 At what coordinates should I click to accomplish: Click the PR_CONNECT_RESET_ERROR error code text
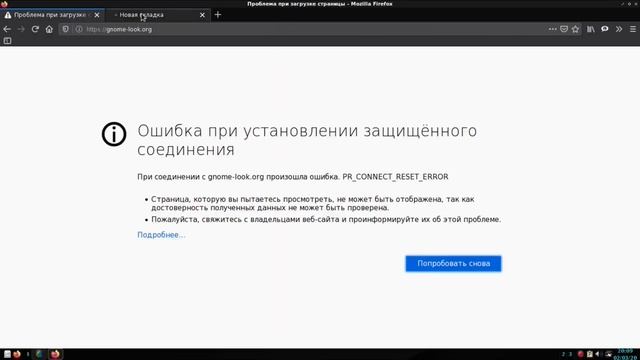[395, 177]
